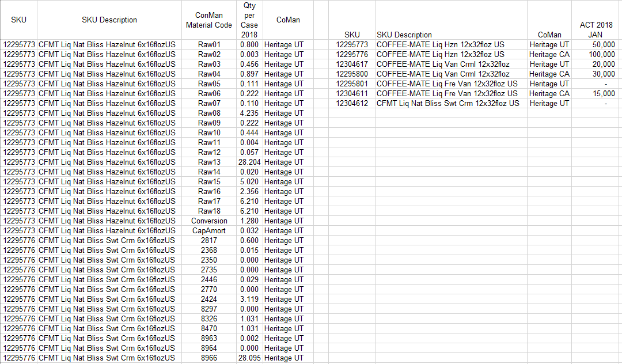This screenshot has height=364, width=622.
Task: Select quantity value 28.095
Action: [249, 358]
